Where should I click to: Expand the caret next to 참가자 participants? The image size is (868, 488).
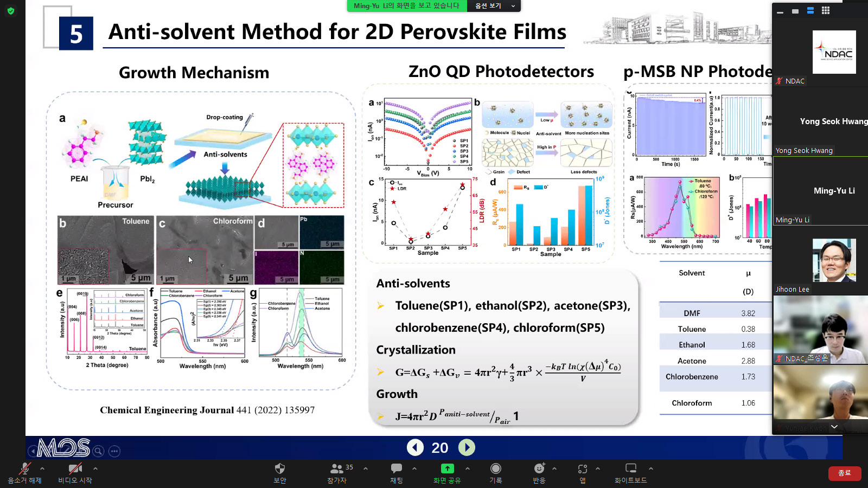click(366, 468)
